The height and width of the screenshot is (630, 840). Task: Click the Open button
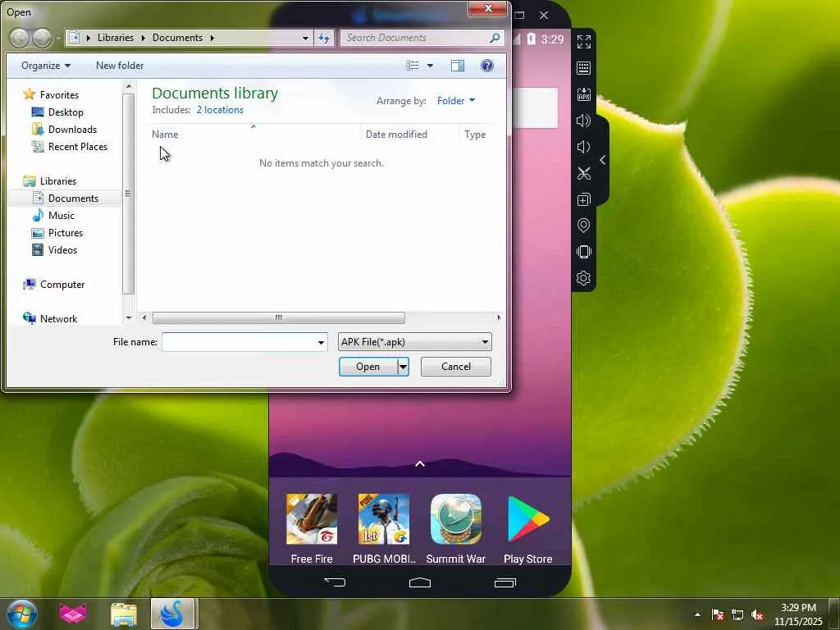pyautogui.click(x=368, y=367)
